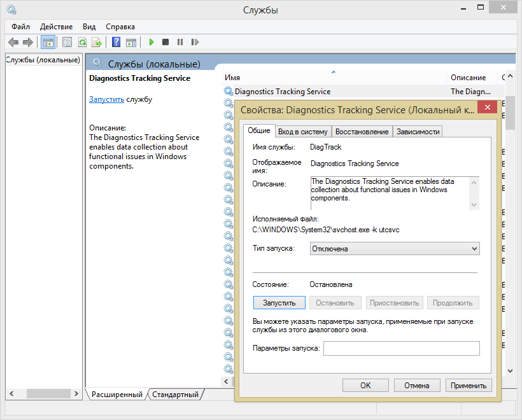Image resolution: width=522 pixels, height=420 pixels.
Task: Click the left pane horizontal scrollbar thumb
Action: (x=48, y=394)
